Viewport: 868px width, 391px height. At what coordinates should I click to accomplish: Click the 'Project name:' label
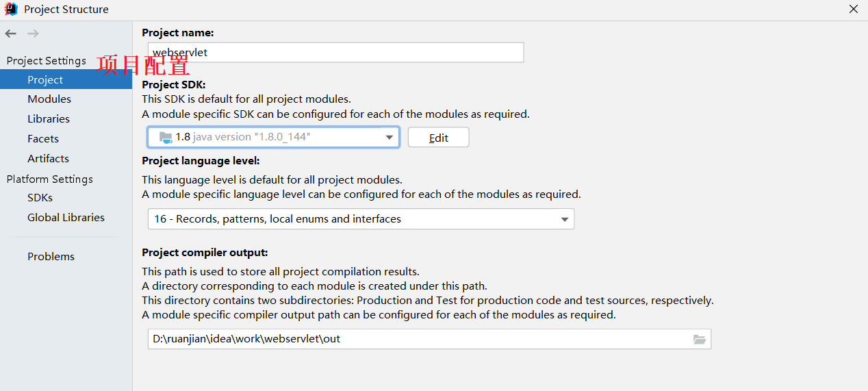178,33
